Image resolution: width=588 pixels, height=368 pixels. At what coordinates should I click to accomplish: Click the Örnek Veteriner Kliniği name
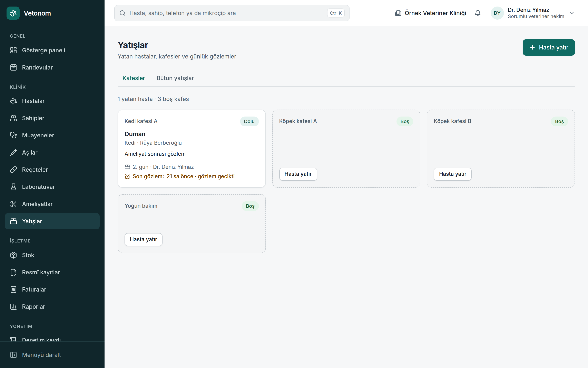[435, 13]
